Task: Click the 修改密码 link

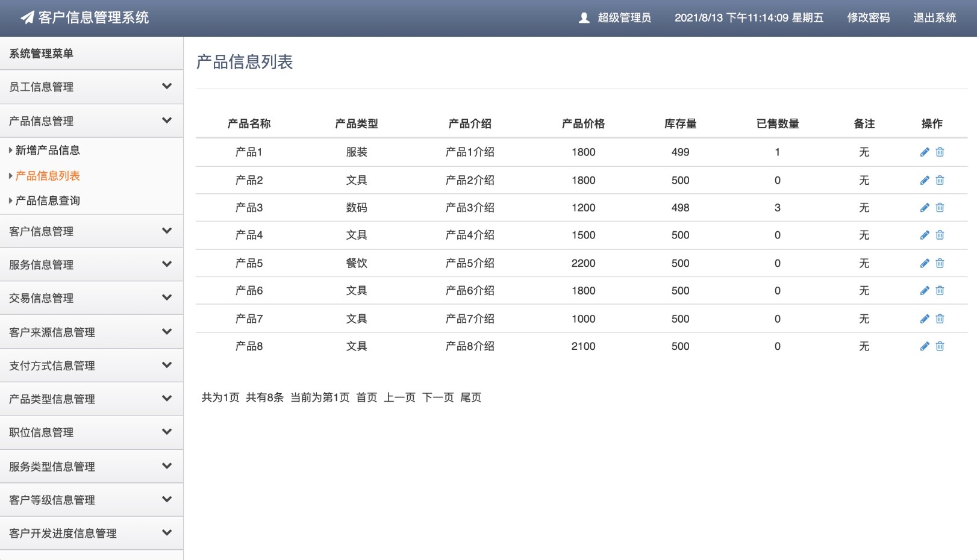Action: [868, 18]
